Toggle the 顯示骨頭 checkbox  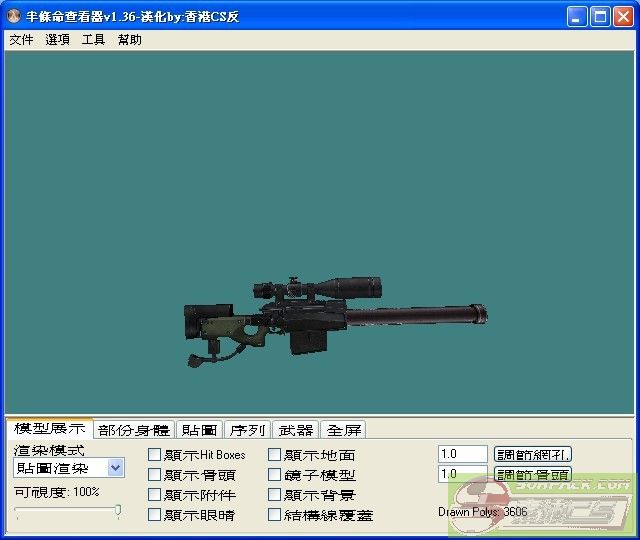click(x=154, y=475)
